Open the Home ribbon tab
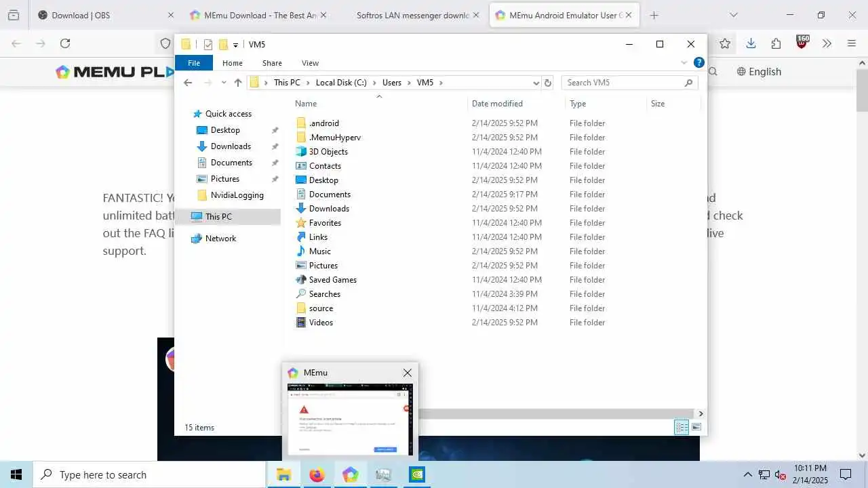Screen dimensions: 868x488 (233, 63)
